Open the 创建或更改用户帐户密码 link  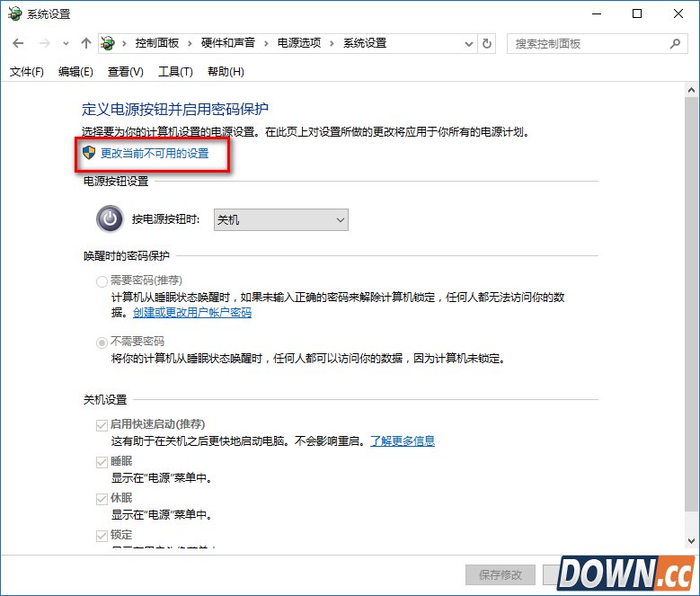[192, 313]
